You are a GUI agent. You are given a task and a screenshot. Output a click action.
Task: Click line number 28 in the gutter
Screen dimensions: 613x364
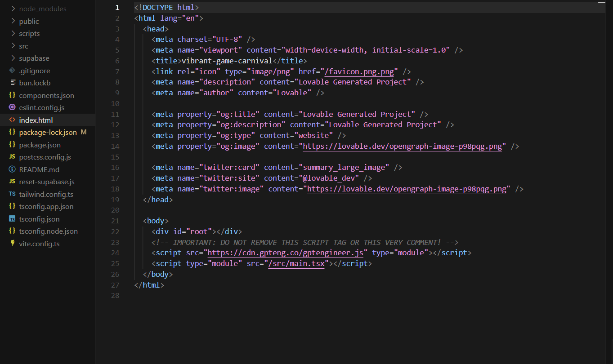coord(115,295)
